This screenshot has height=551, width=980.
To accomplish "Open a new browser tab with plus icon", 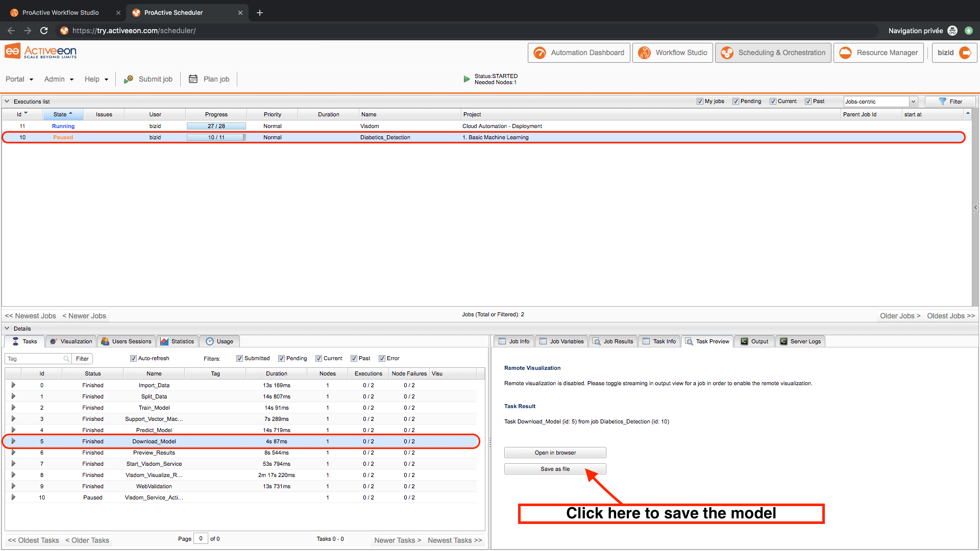I will tap(260, 13).
